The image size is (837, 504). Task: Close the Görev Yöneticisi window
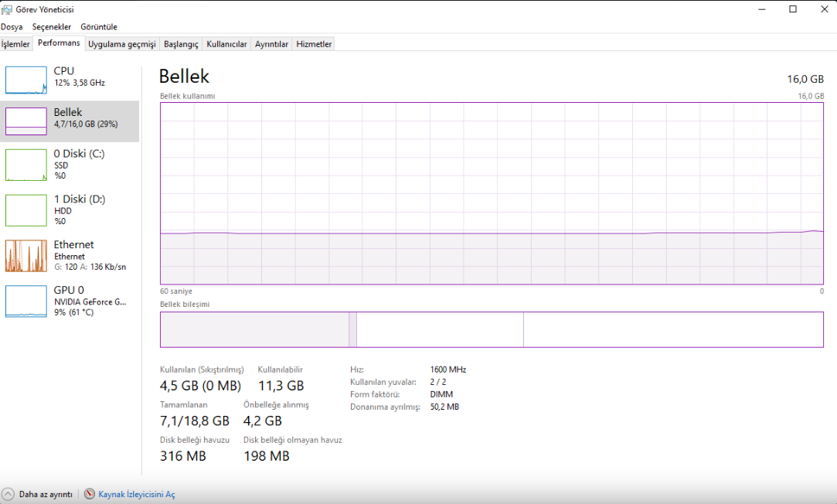coord(824,9)
